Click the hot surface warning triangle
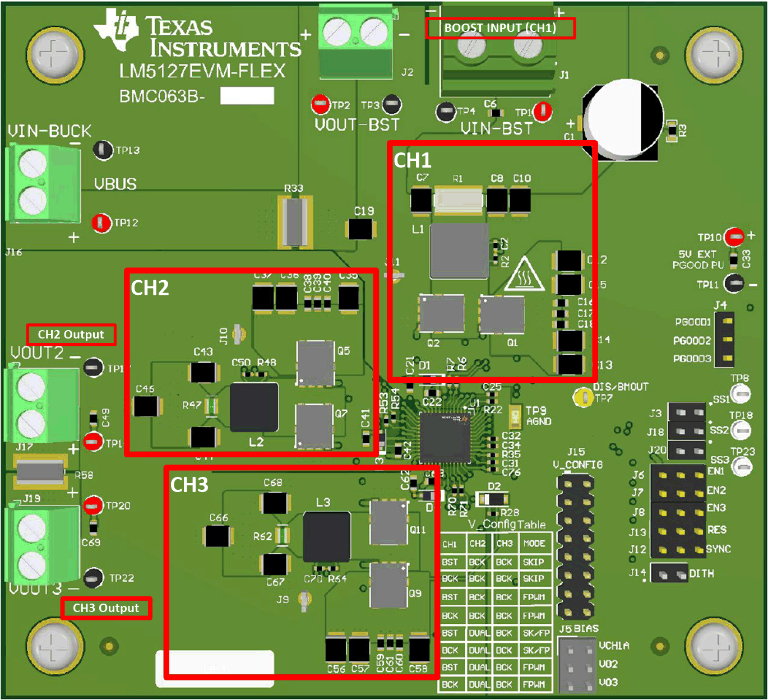This screenshot has height=700, width=768. pyautogui.click(x=524, y=275)
